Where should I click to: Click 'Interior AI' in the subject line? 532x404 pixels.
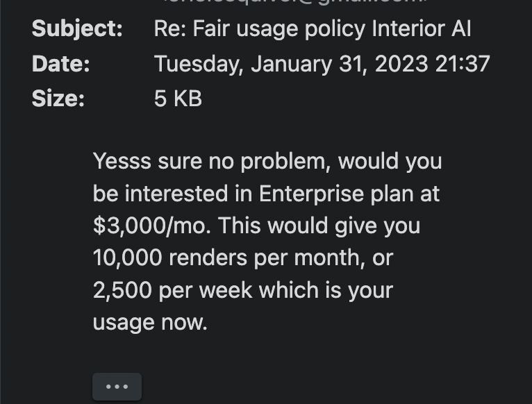pyautogui.click(x=422, y=28)
